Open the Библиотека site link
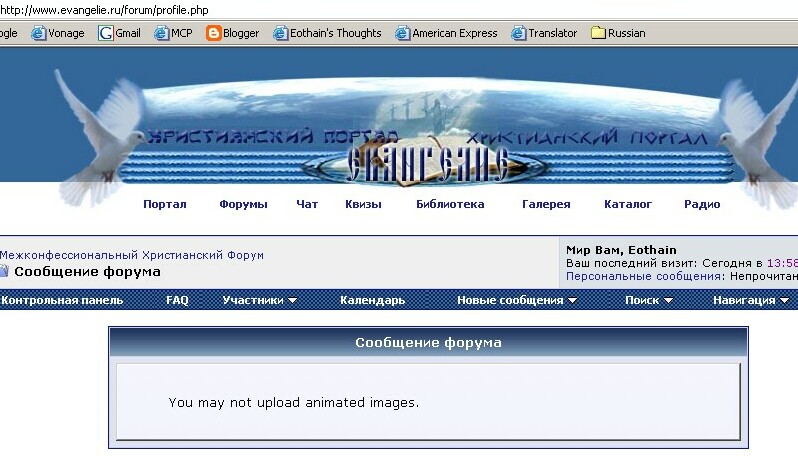 click(x=450, y=204)
